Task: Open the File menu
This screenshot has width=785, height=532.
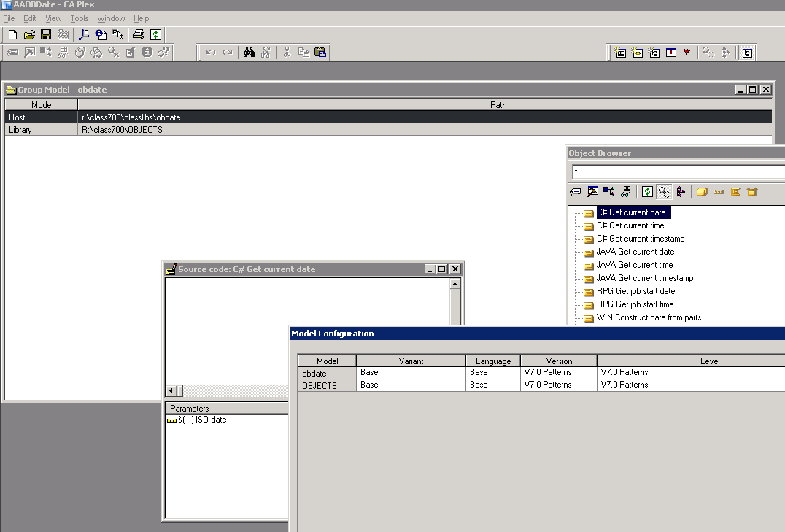Action: (9, 18)
